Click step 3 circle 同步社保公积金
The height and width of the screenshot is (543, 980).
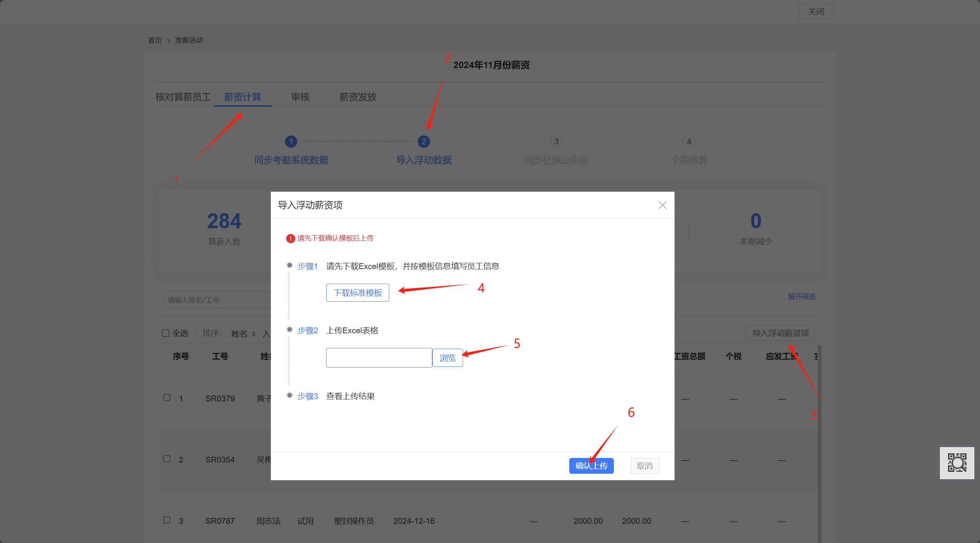[x=556, y=142]
